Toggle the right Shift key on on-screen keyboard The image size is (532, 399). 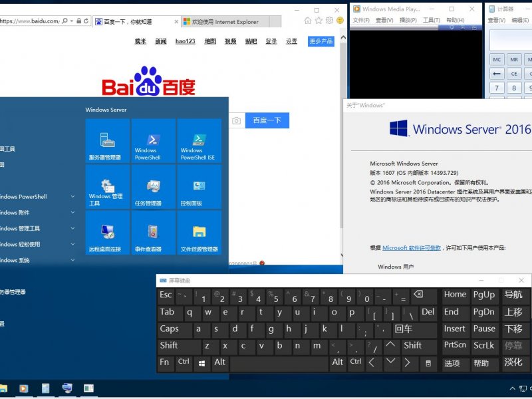(419, 346)
